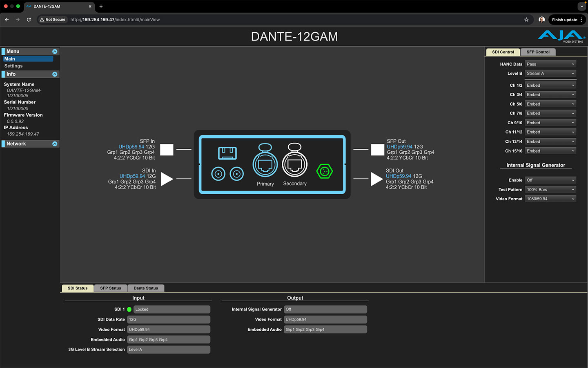Collapse the Menu section
The image size is (588, 368).
[55, 52]
